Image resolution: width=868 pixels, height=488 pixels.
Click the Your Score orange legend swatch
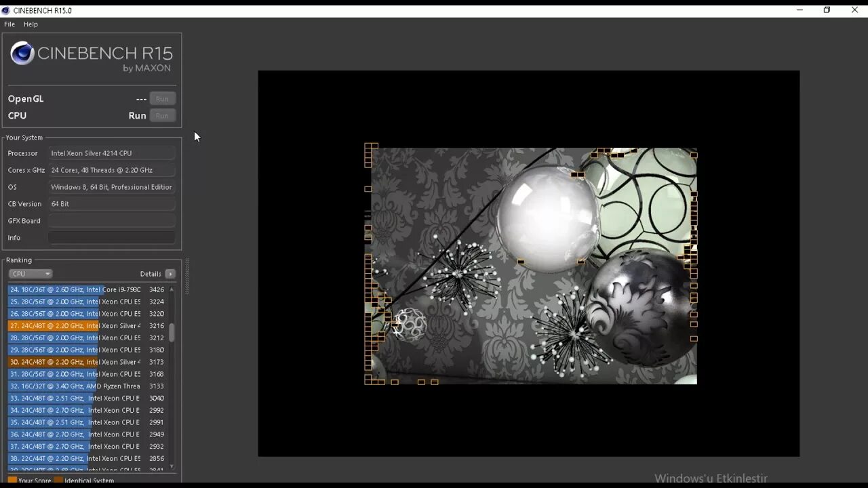(12, 481)
